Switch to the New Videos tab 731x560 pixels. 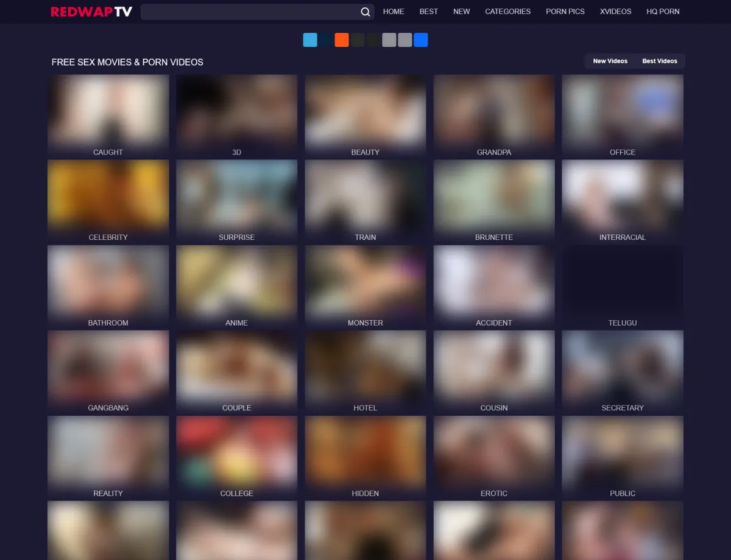click(x=610, y=61)
